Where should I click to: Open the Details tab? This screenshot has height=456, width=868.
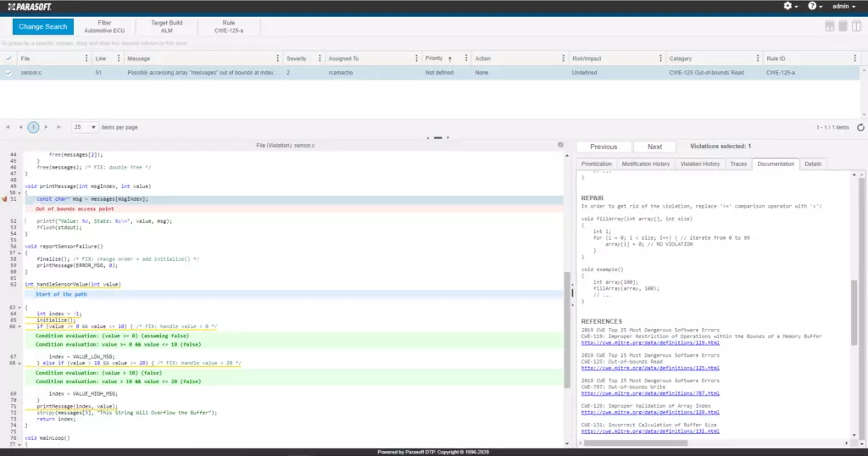pyautogui.click(x=813, y=164)
